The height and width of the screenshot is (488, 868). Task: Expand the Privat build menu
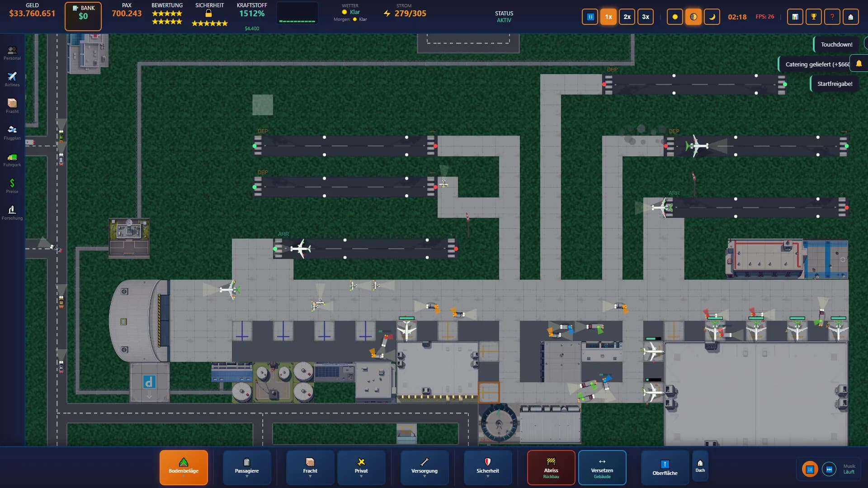coord(361,467)
